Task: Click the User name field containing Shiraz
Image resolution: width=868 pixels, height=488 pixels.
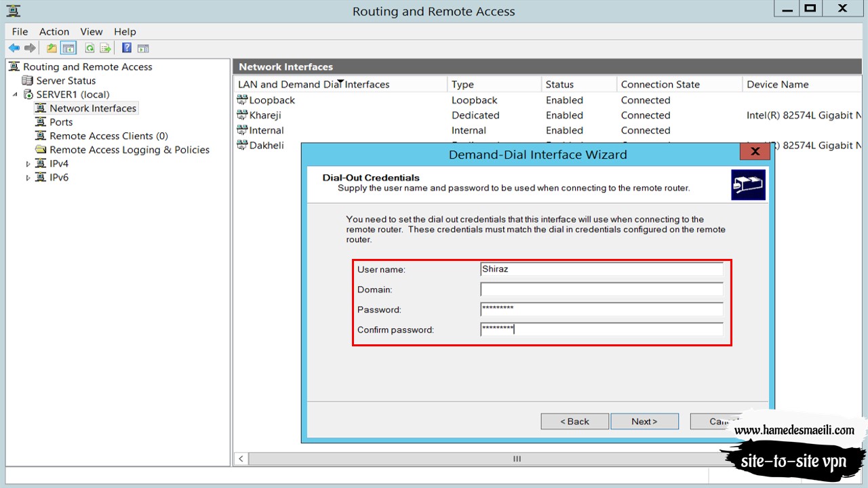Action: (601, 269)
